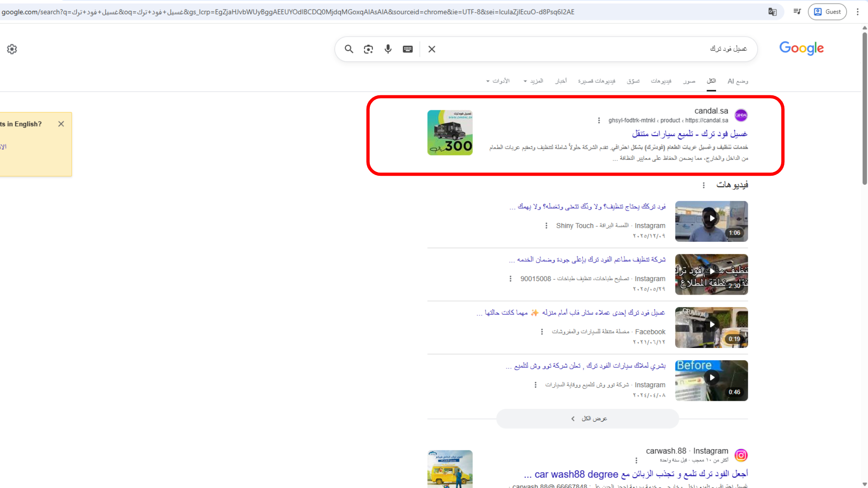The height and width of the screenshot is (488, 868).
Task: Translate the page via address bar icon
Action: pyautogui.click(x=773, y=12)
